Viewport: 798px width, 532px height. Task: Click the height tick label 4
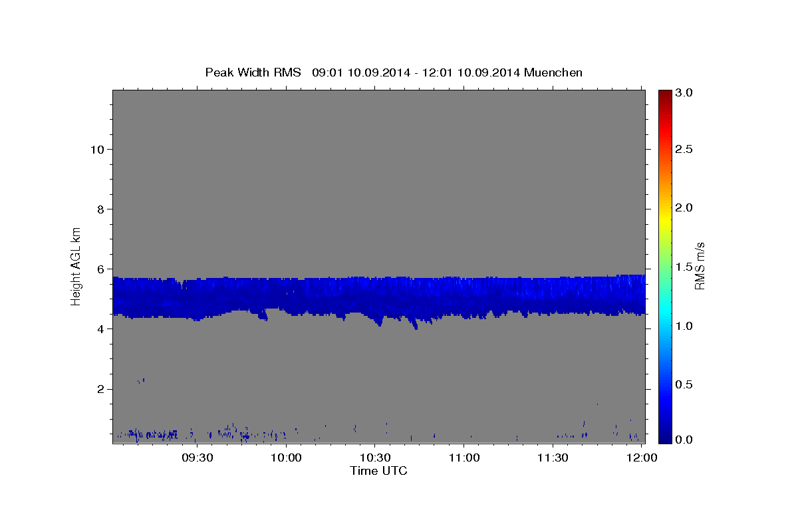(100, 329)
